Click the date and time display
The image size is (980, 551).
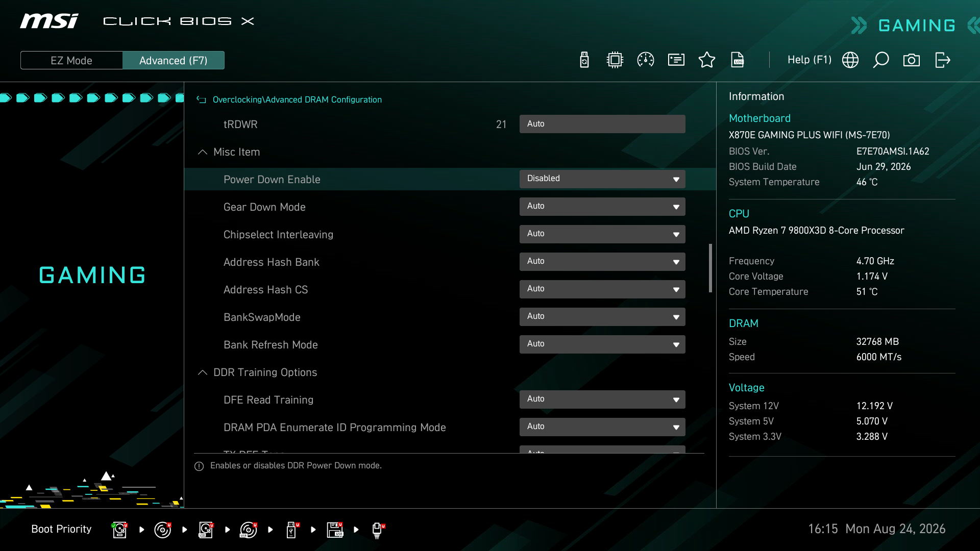[876, 529]
